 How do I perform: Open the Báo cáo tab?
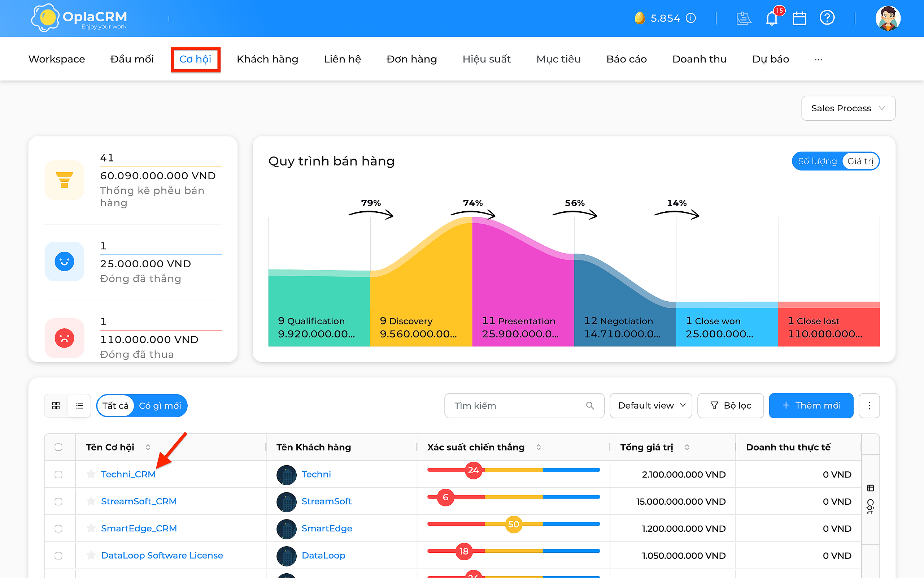click(x=627, y=59)
